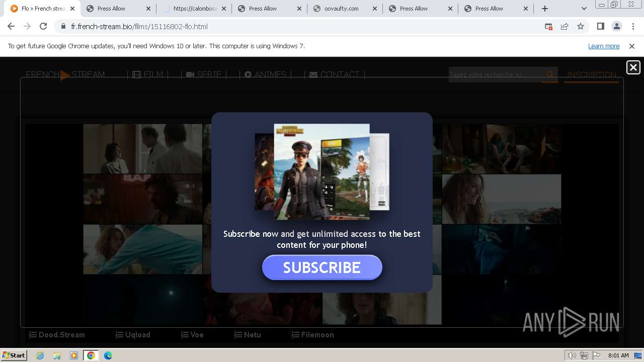Click the 8:01 AM taskbar clock
Screen dimensions: 644x362
tap(618, 355)
